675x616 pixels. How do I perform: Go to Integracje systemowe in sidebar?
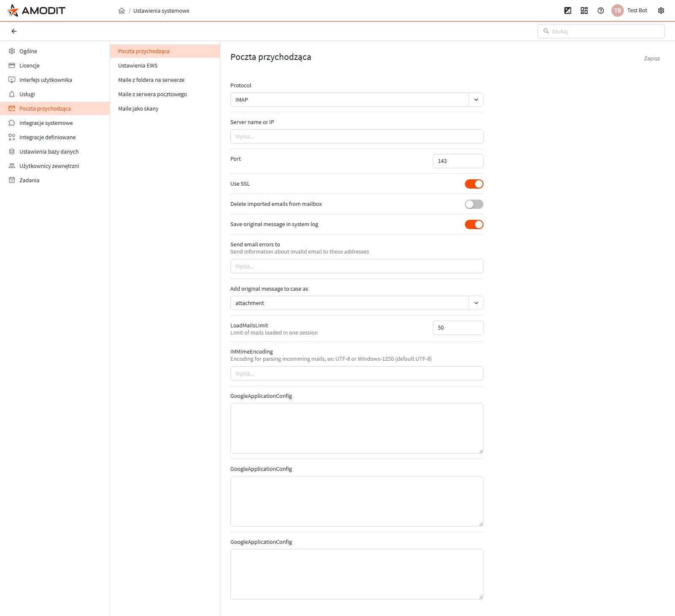tap(46, 123)
